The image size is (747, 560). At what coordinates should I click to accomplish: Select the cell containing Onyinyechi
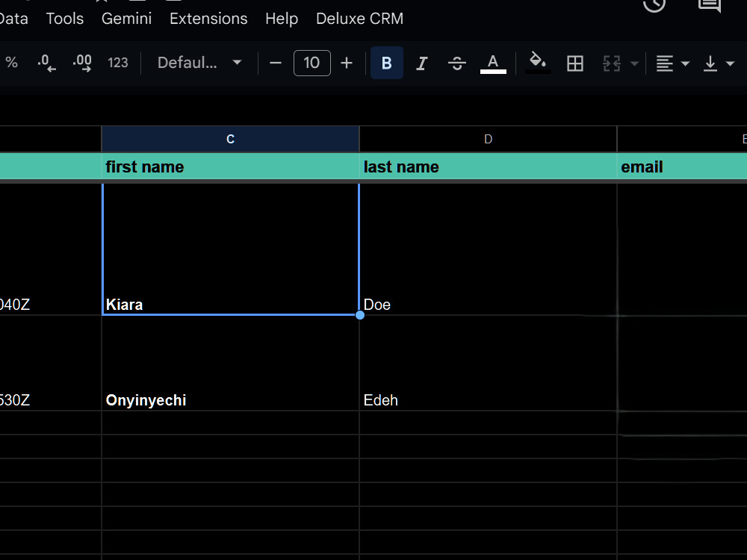(x=230, y=363)
